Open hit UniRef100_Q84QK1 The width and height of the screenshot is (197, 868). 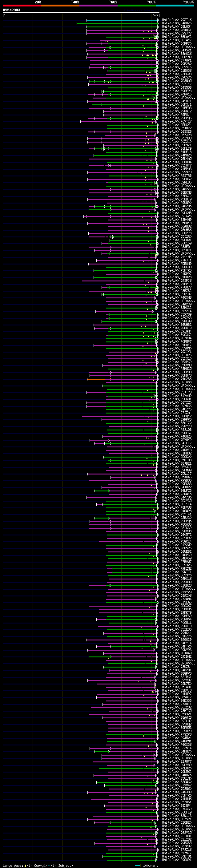pos(177,30)
